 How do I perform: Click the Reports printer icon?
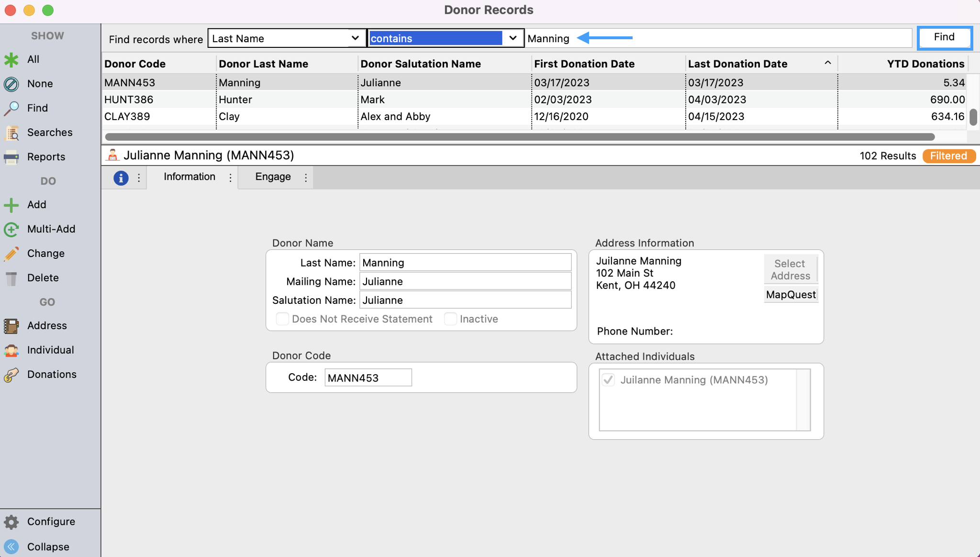[11, 157]
